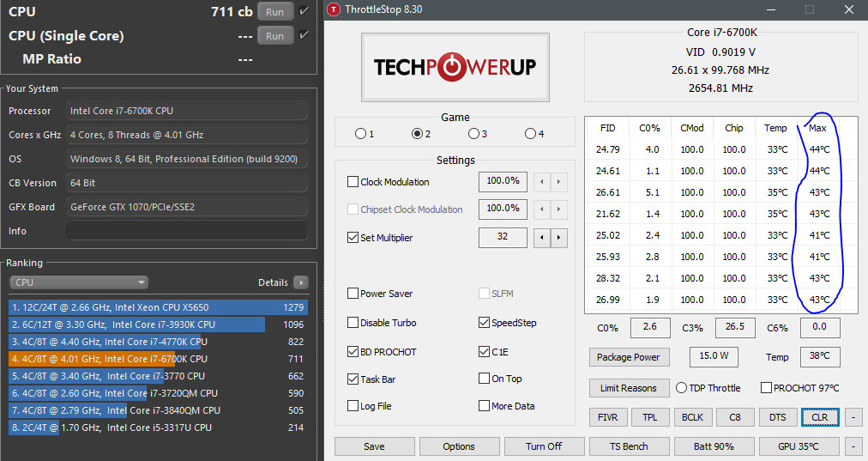Increase Chipset Clock Modulation with right arrow
The image size is (868, 461).
coord(558,209)
